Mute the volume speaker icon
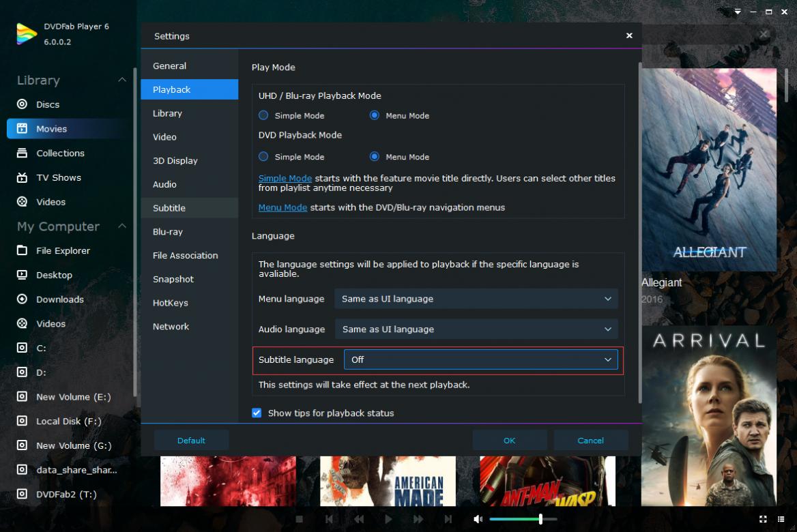The image size is (797, 532). point(478,519)
